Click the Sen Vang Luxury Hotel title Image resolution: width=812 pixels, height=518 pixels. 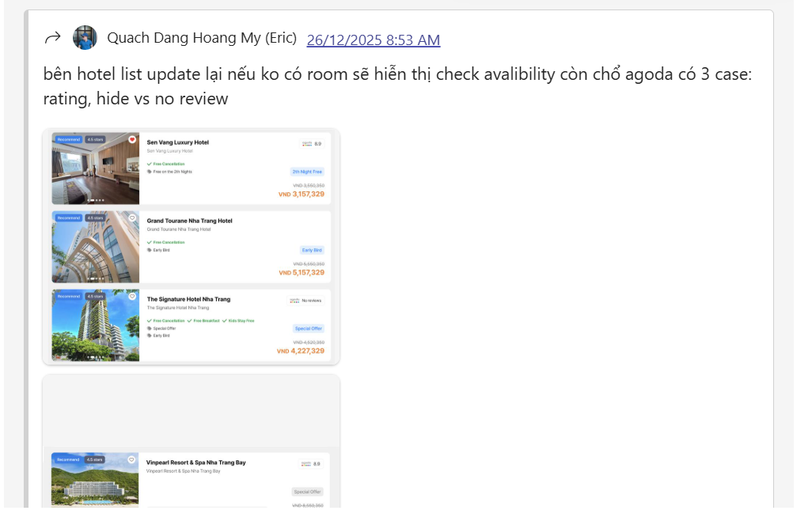[x=177, y=142]
